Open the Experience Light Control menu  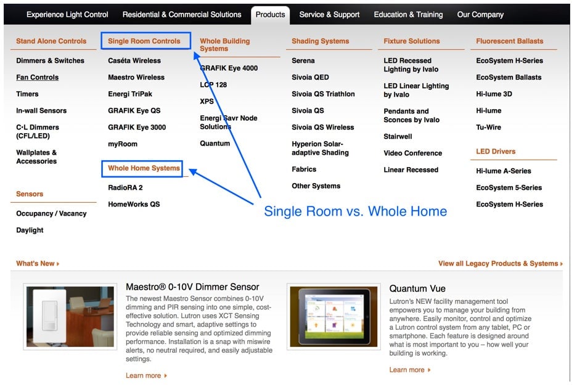pyautogui.click(x=67, y=15)
